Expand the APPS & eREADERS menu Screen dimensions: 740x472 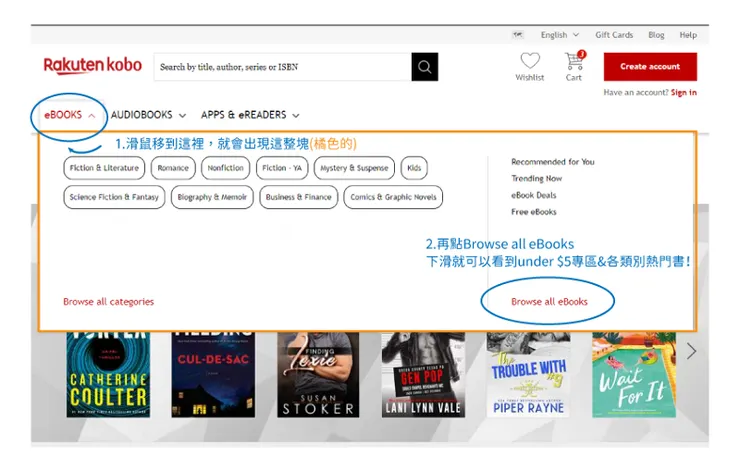(250, 115)
